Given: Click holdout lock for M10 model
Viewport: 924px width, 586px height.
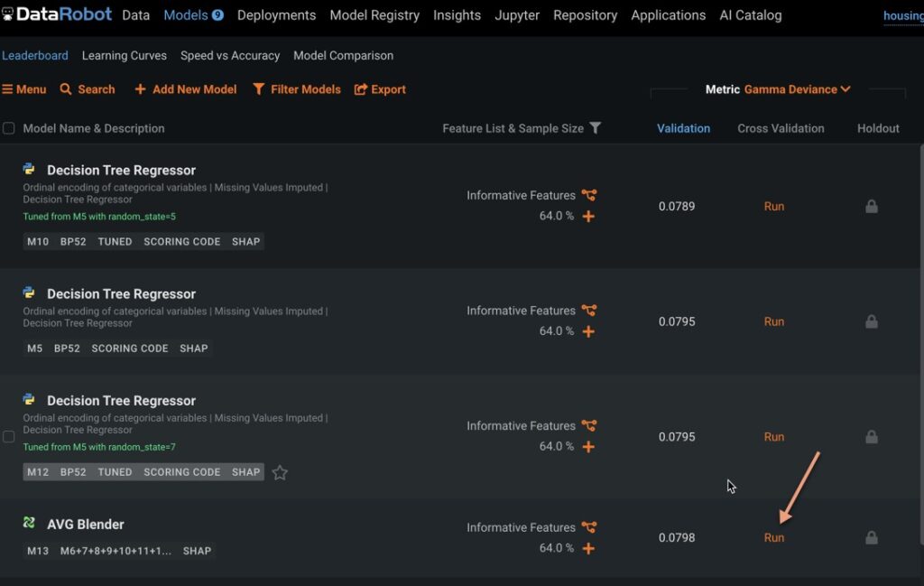Looking at the screenshot, I should click(x=872, y=207).
